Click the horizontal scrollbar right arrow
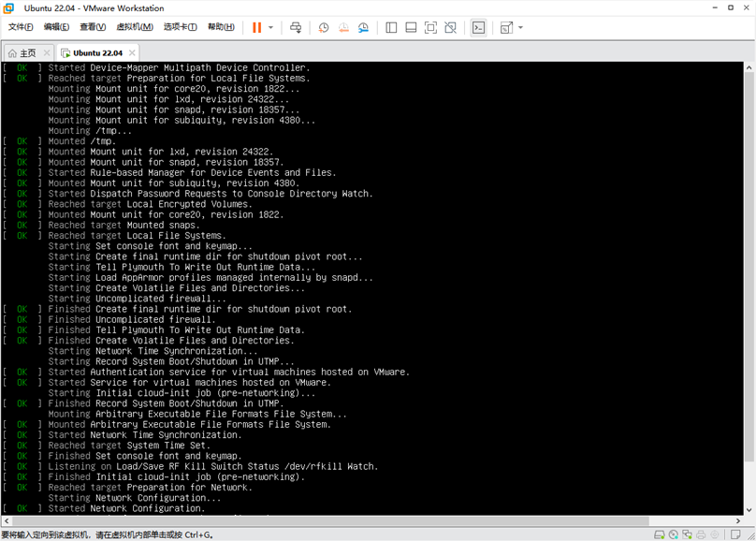The height and width of the screenshot is (541, 756). click(x=737, y=520)
